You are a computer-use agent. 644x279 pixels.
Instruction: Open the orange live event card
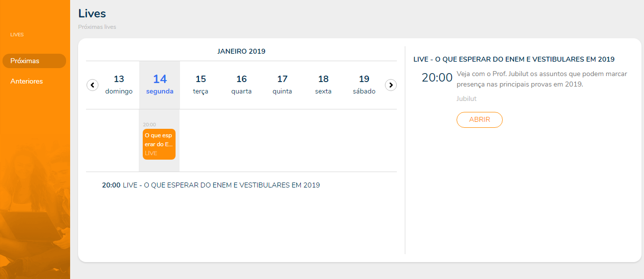159,144
